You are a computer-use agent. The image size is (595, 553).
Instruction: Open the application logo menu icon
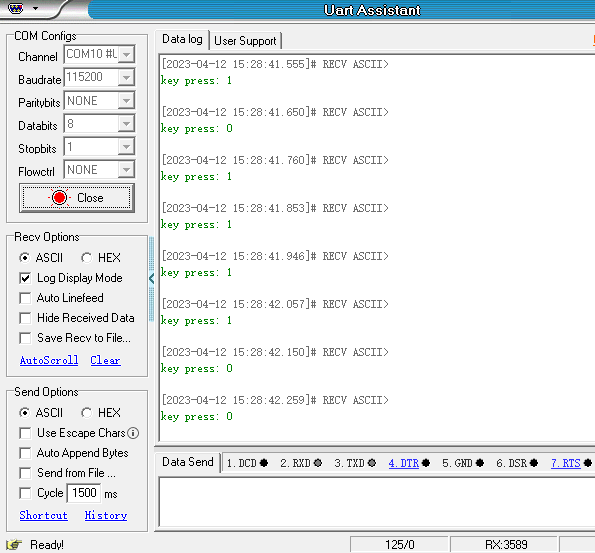coord(16,8)
